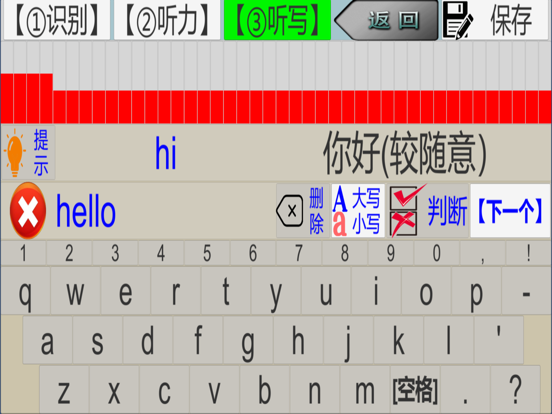This screenshot has width=552, height=414.
Task: Toggle 大写/小写 letter case
Action: click(x=358, y=211)
